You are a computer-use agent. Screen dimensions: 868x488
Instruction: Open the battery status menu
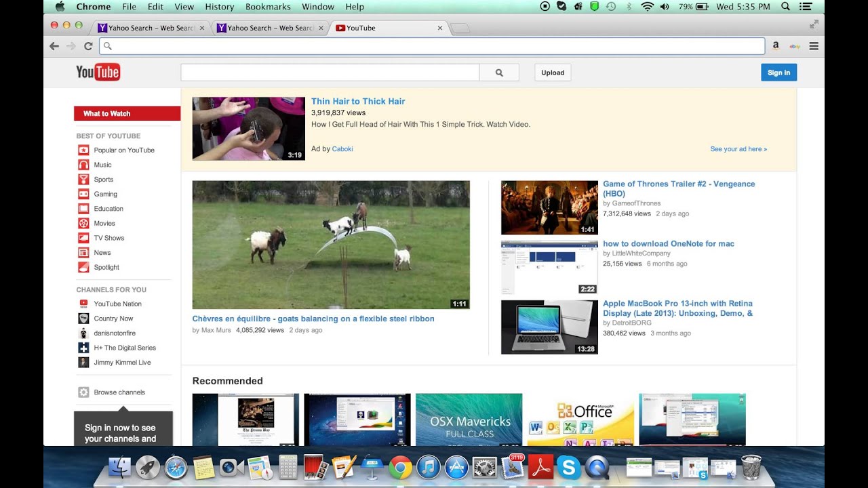click(694, 7)
